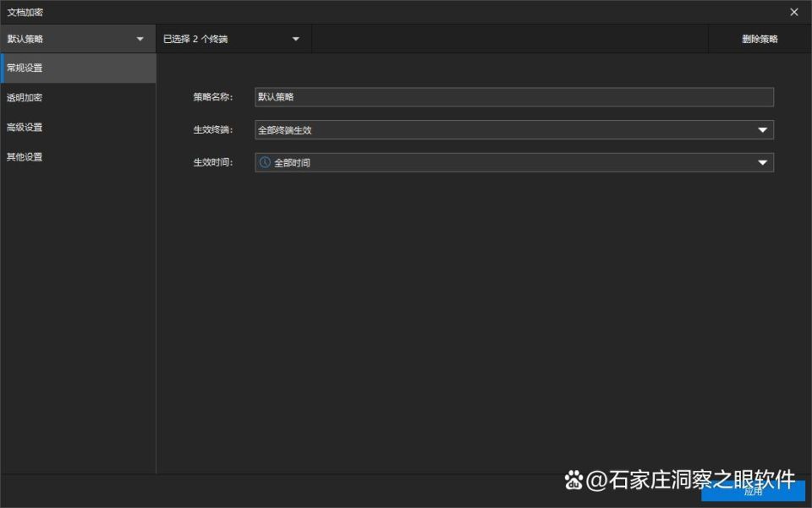Go to the 其他设置 tab
Image resolution: width=812 pixels, height=508 pixels.
78,156
